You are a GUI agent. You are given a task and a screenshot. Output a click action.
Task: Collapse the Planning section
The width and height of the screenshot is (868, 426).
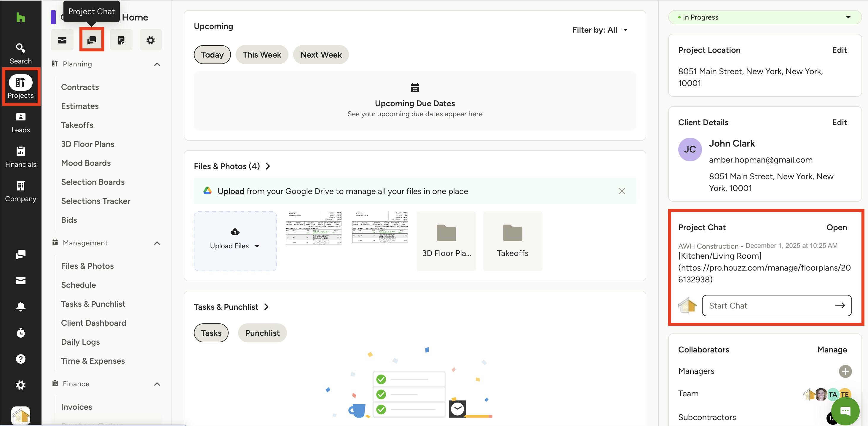pyautogui.click(x=157, y=64)
